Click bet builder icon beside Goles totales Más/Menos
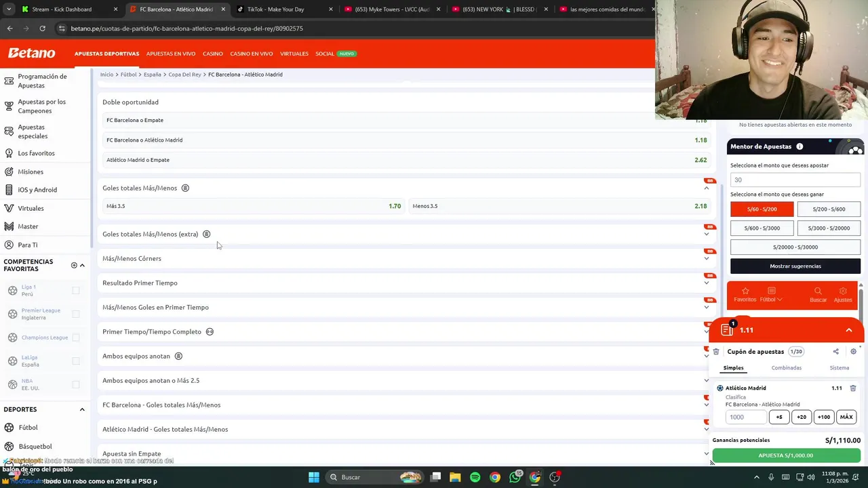 [185, 188]
